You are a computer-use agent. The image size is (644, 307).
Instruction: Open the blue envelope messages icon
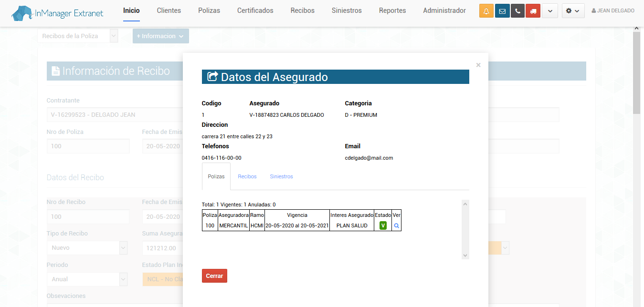tap(502, 11)
